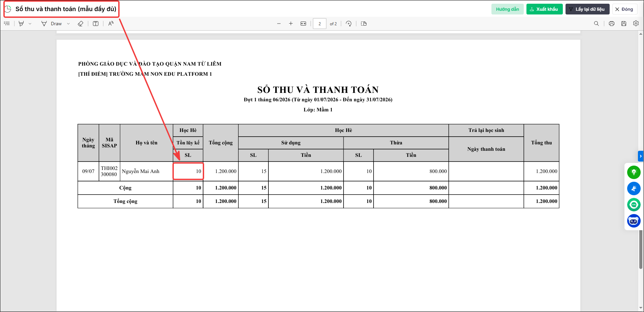
Task: Choose the Add text box tool
Action: pyautogui.click(x=96, y=24)
